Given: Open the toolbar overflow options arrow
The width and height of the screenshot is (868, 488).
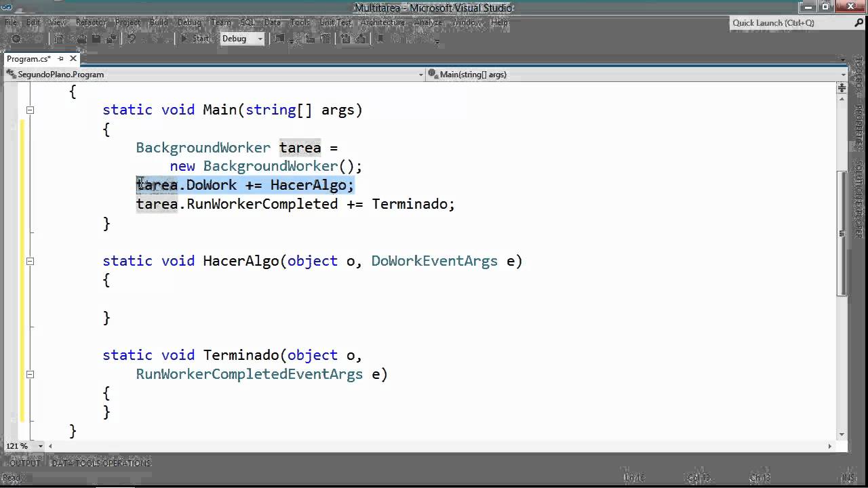Looking at the screenshot, I should pos(437,42).
